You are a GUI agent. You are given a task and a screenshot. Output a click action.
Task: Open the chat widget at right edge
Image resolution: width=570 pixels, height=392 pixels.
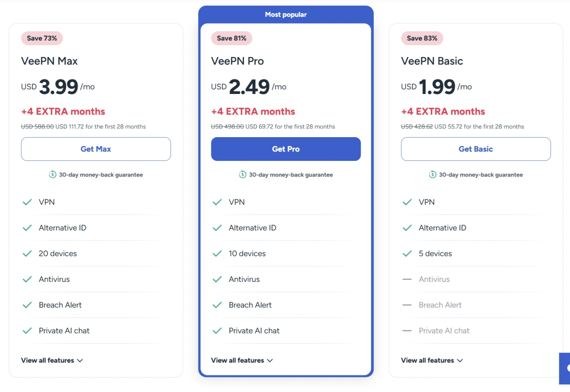coord(565,368)
